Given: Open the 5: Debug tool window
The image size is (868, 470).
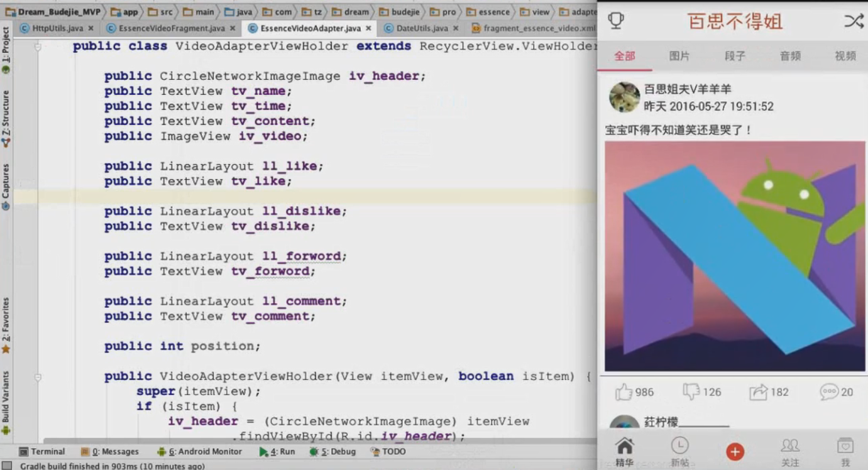Looking at the screenshot, I should click(332, 451).
